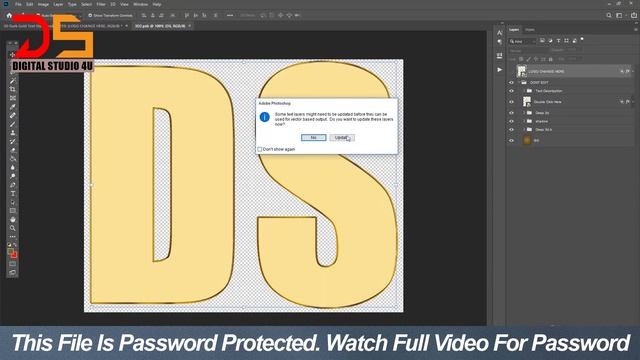Expand effects arrow on LOGO CHANGE HERE layer
Viewport: 640px width, 360px height.
click(633, 71)
